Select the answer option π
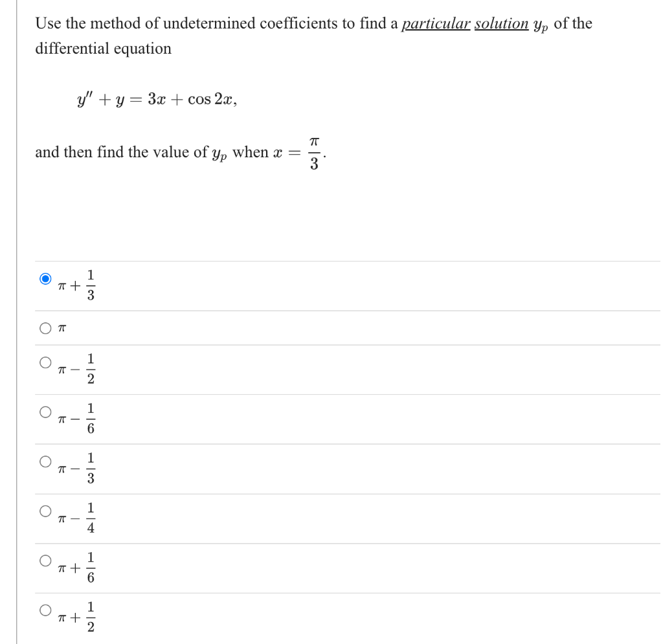 point(44,329)
